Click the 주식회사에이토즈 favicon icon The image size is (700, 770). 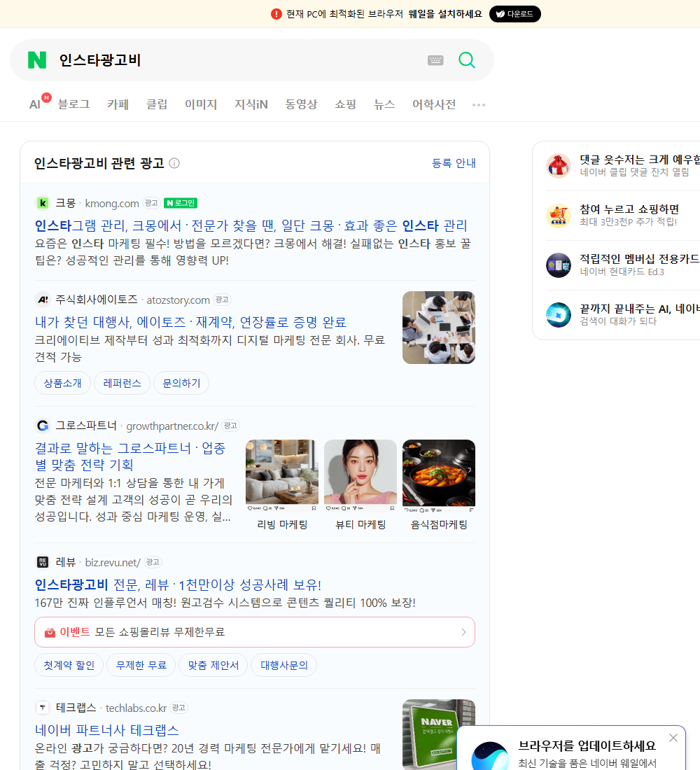(43, 300)
